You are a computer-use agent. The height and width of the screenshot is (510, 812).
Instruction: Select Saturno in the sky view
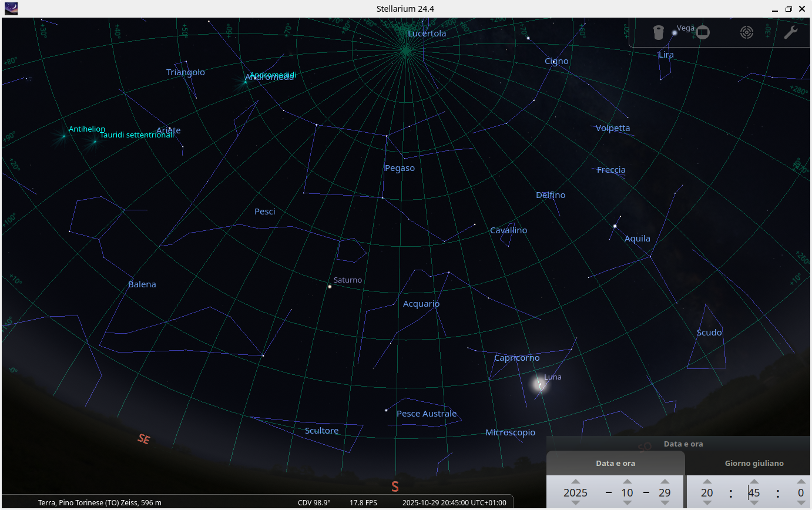coord(328,287)
